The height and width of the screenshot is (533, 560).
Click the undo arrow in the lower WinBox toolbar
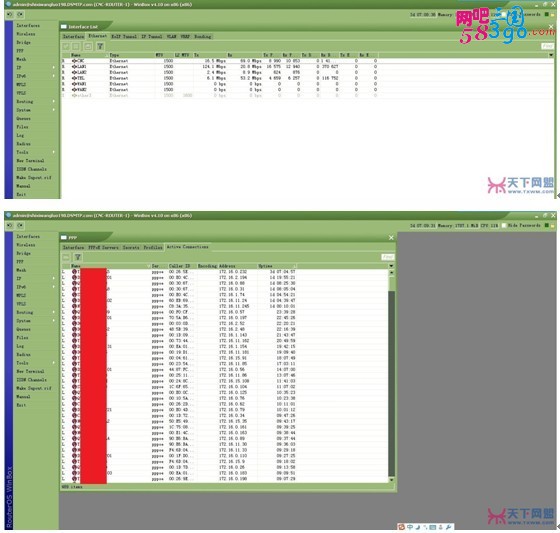point(10,225)
